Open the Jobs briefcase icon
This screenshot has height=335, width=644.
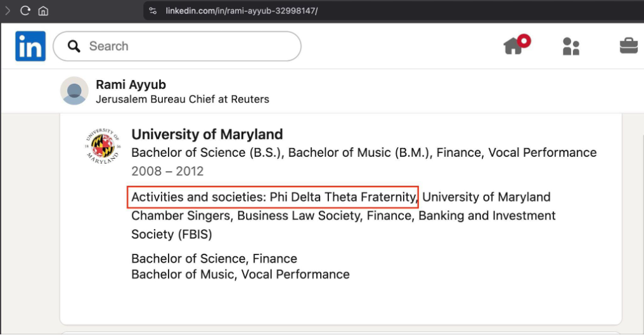coord(628,46)
